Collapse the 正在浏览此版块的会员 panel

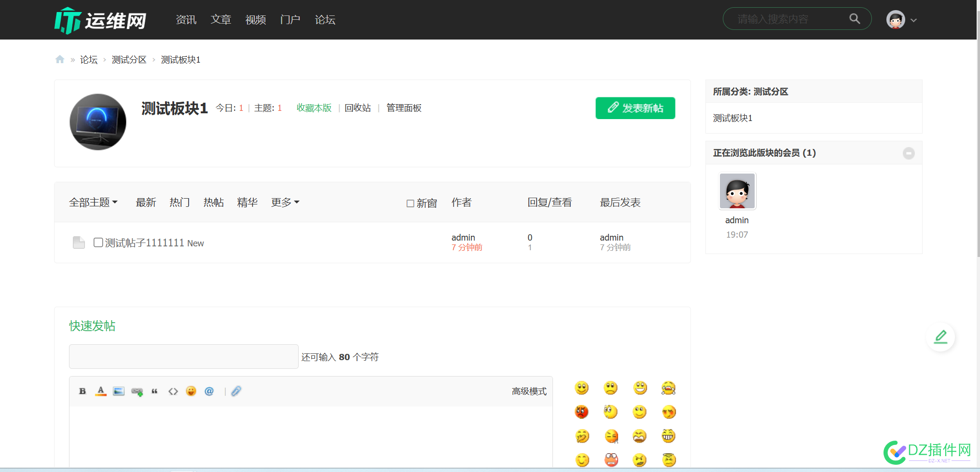click(909, 153)
